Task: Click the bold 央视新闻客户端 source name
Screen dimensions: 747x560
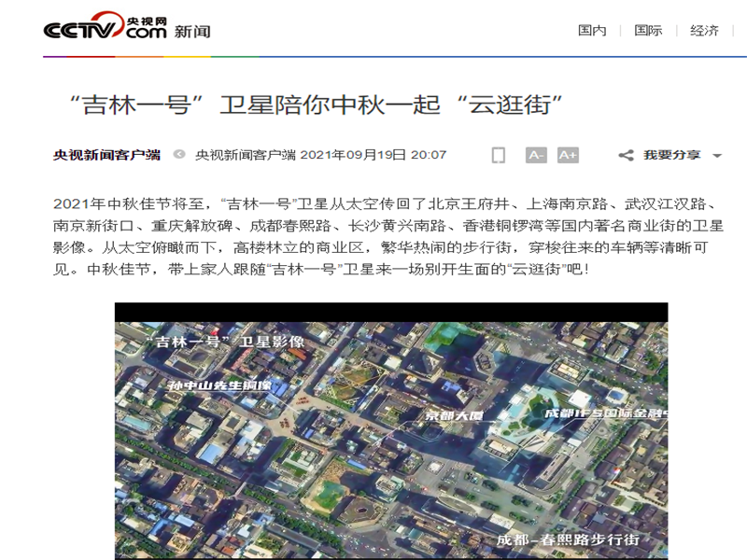Action: coord(106,155)
